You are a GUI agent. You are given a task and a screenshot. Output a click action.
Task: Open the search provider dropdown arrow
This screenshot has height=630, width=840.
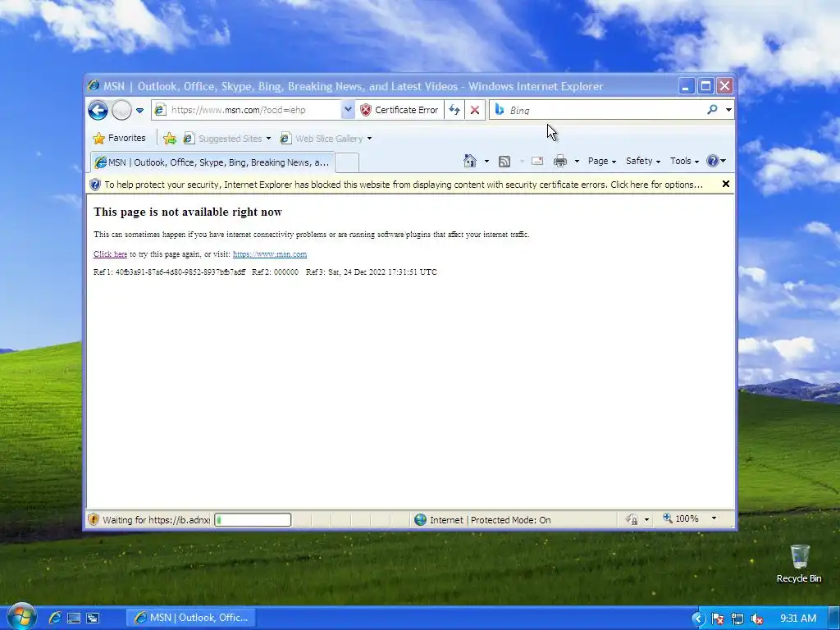tap(728, 110)
